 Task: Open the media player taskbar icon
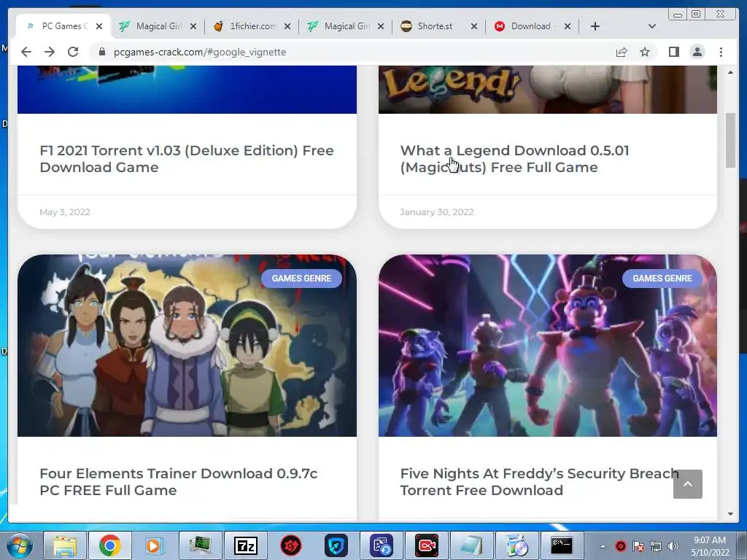click(154, 545)
